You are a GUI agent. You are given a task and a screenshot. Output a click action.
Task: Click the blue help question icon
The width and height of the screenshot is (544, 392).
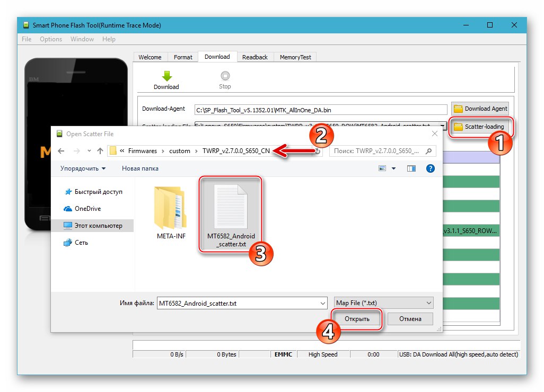[430, 168]
